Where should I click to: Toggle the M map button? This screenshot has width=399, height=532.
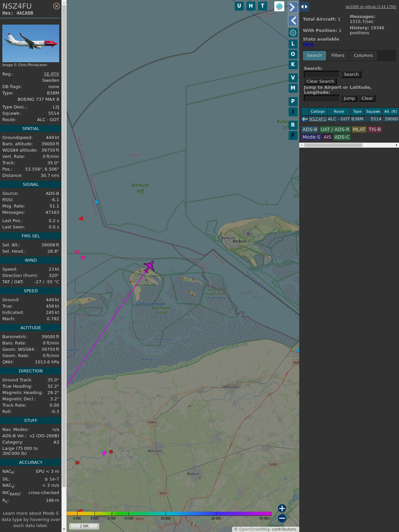tap(293, 88)
